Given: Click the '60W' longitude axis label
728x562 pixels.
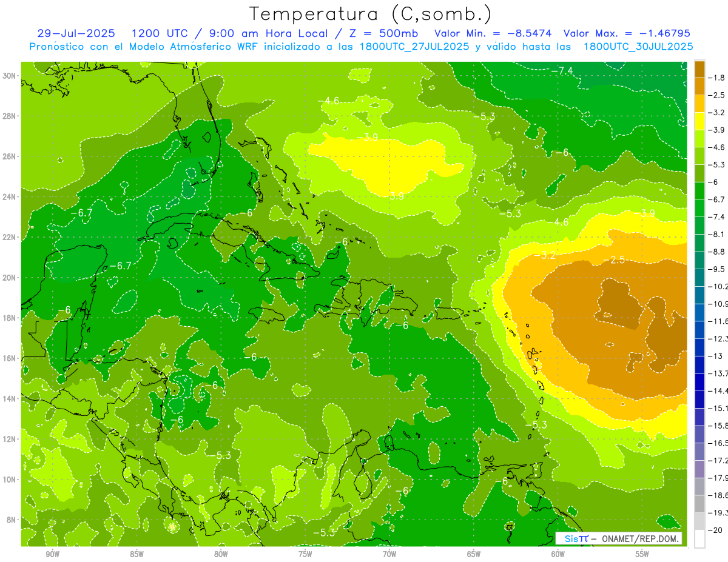Looking at the screenshot, I should (558, 555).
